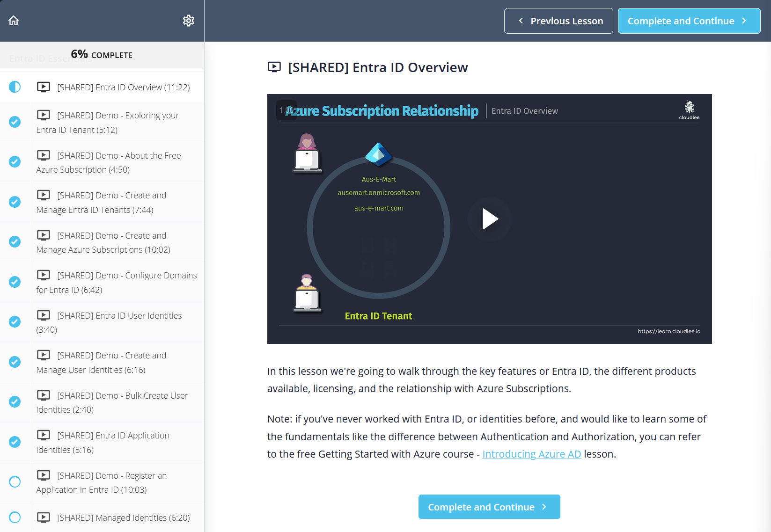The width and height of the screenshot is (771, 532).
Task: Mark Register an Application lesson's empty circle
Action: 15,482
